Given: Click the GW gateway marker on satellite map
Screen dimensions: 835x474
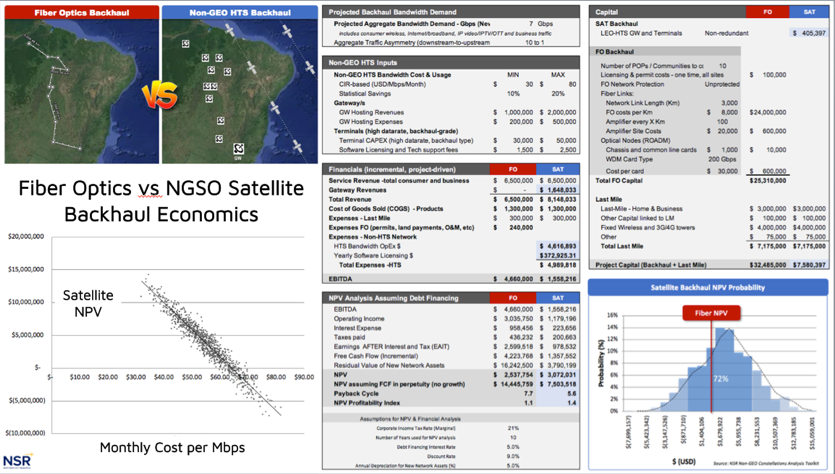Looking at the screenshot, I should (x=239, y=149).
